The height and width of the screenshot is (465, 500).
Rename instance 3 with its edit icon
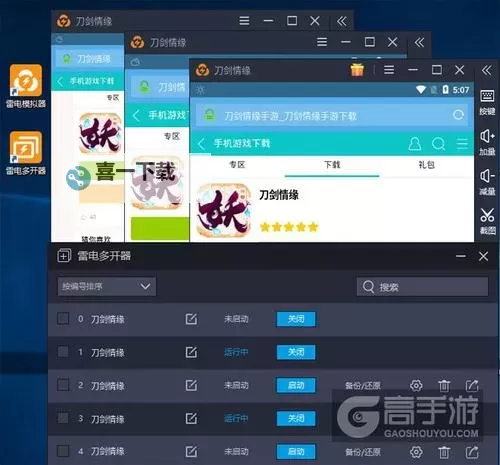(x=191, y=418)
